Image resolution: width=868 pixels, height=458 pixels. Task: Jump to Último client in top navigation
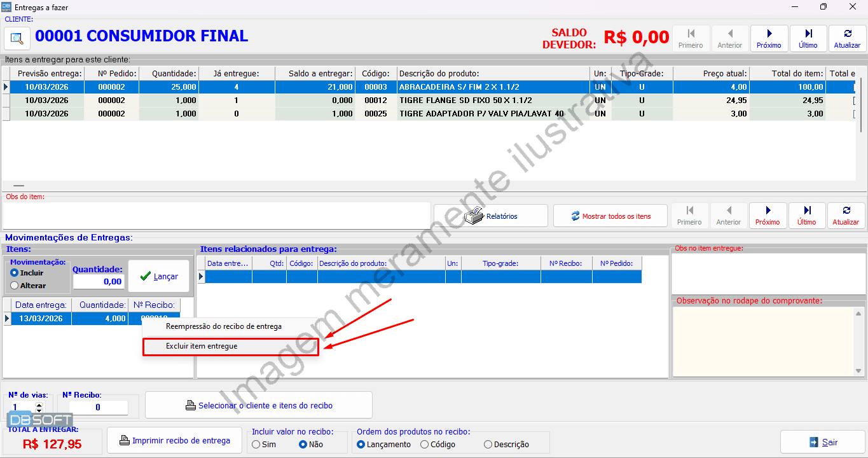click(808, 38)
